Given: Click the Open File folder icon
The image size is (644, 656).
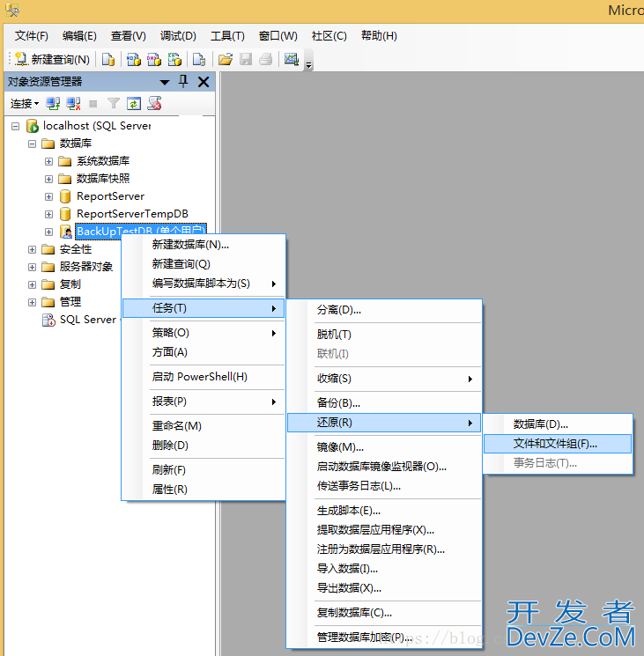Looking at the screenshot, I should 226,59.
